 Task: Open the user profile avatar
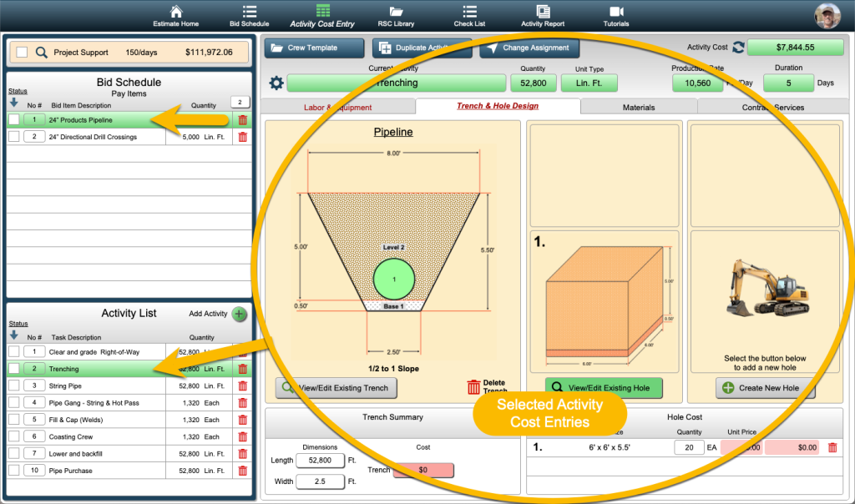pos(827,16)
